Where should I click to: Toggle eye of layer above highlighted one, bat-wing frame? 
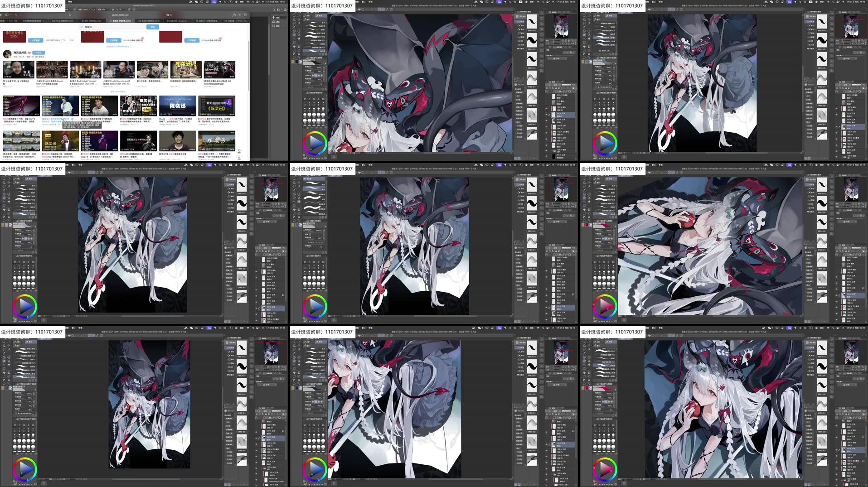pyautogui.click(x=546, y=108)
